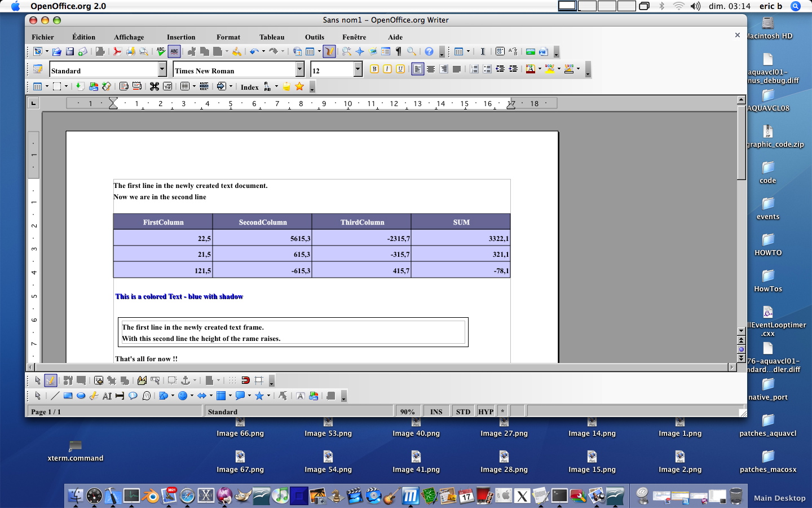This screenshot has height=508, width=812.
Task: Toggle Underline formatting
Action: coord(400,69)
